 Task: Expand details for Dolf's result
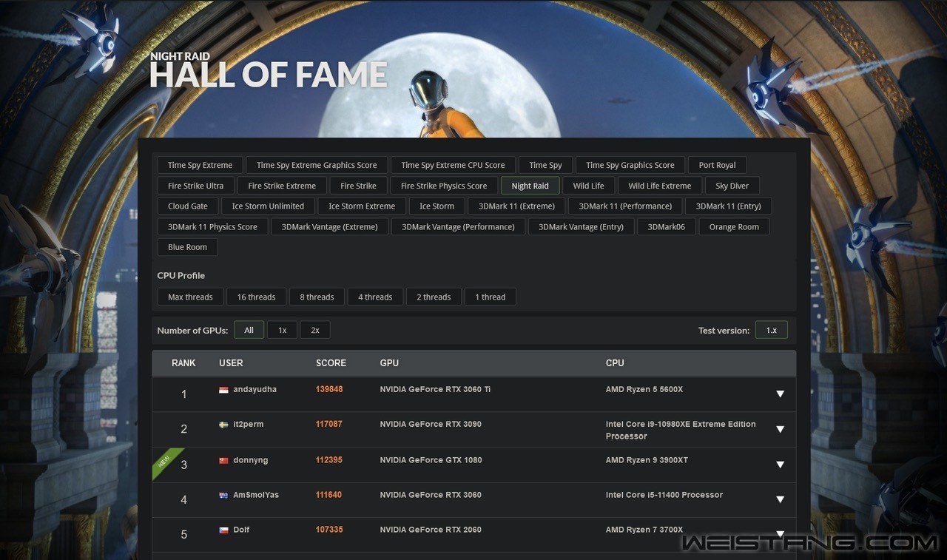[780, 533]
